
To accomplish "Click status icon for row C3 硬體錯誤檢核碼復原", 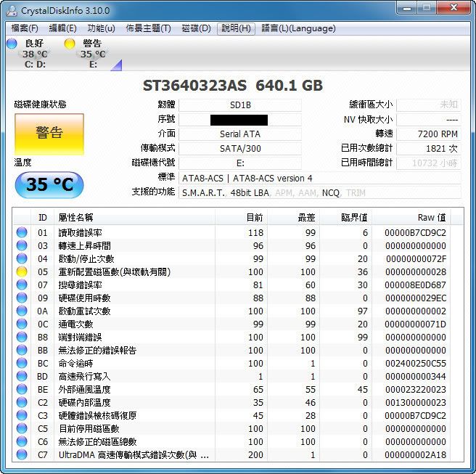I will [x=22, y=415].
